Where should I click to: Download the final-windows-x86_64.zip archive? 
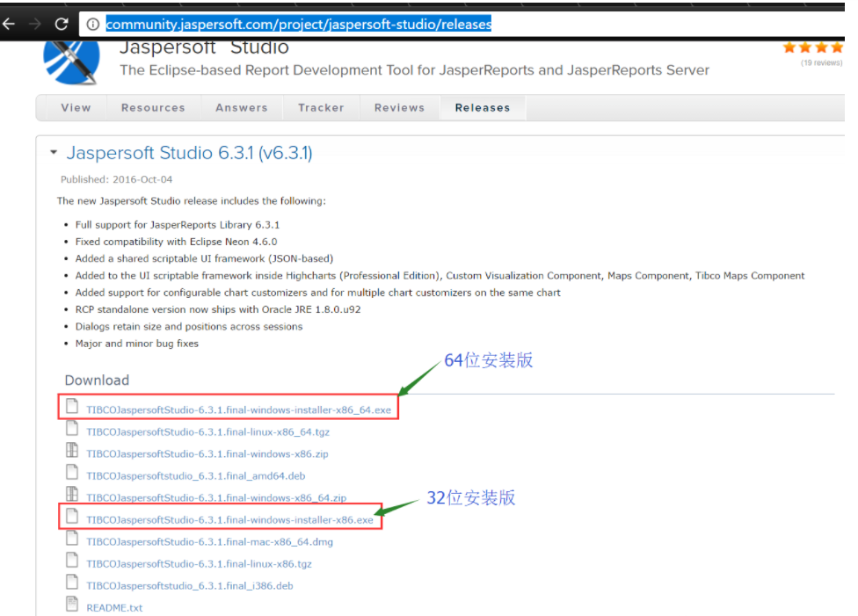(216, 498)
